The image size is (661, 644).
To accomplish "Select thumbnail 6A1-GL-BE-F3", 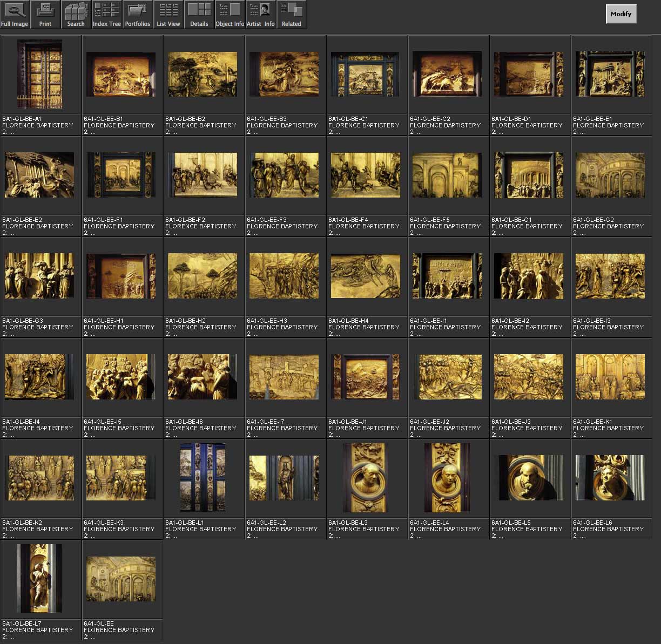I will click(284, 175).
